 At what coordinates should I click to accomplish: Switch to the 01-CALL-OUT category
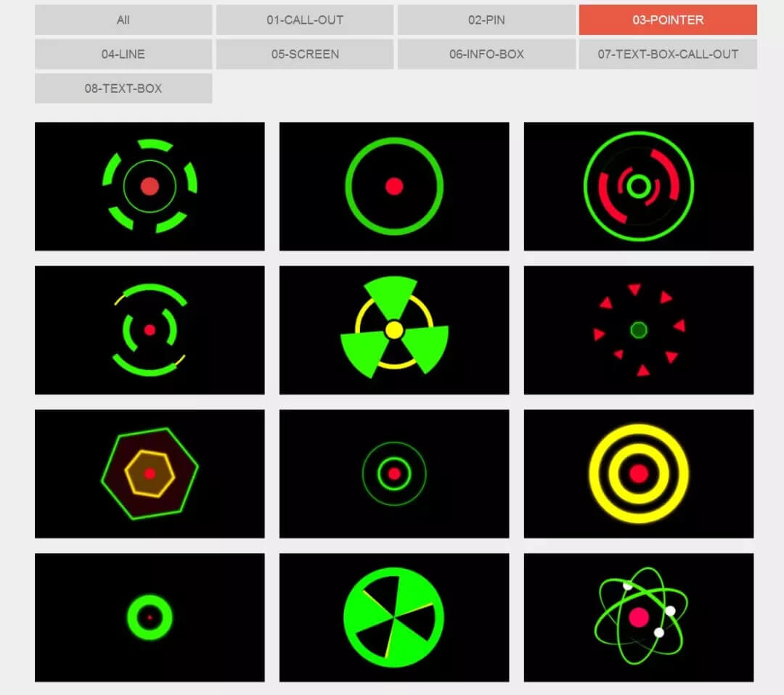pyautogui.click(x=305, y=20)
